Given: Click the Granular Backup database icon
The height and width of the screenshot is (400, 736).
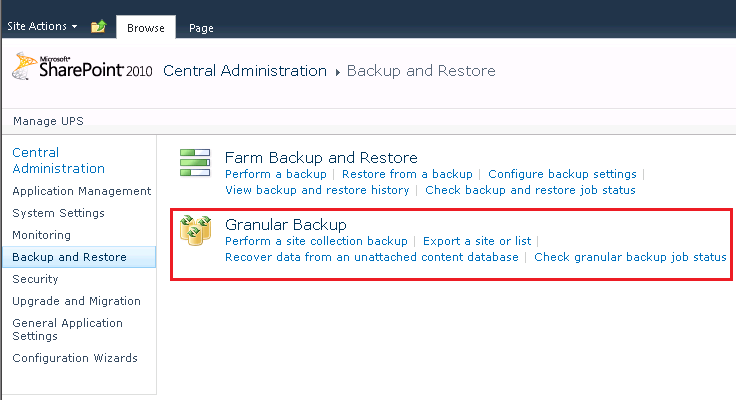Looking at the screenshot, I should (x=195, y=230).
